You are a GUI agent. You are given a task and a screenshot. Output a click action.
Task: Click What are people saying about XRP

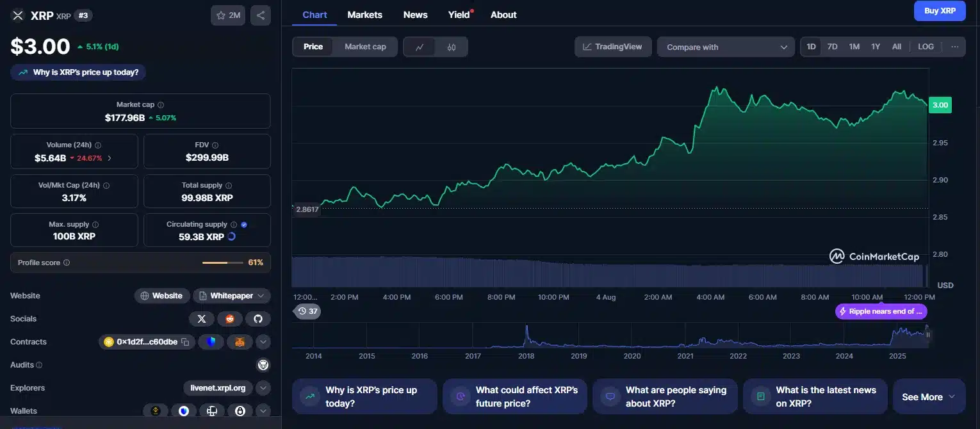click(x=665, y=397)
